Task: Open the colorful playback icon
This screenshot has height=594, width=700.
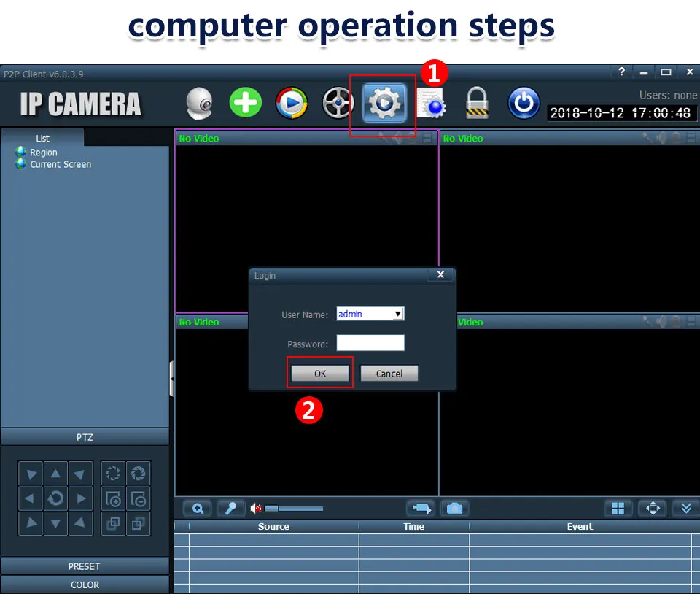Action: (292, 103)
